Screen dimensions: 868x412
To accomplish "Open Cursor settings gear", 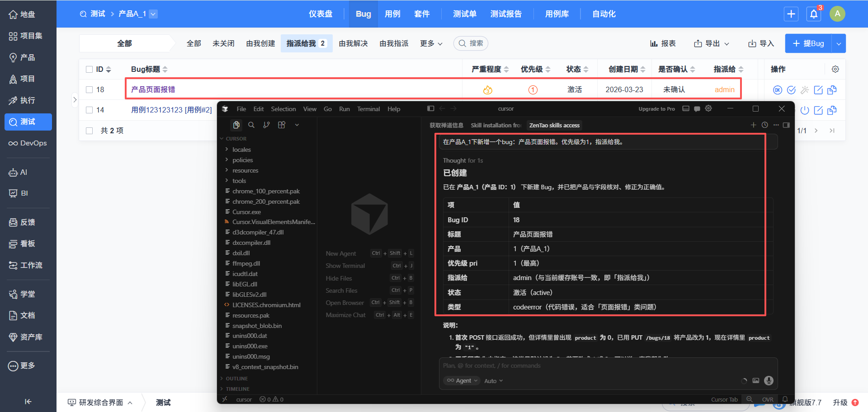I will click(x=708, y=108).
